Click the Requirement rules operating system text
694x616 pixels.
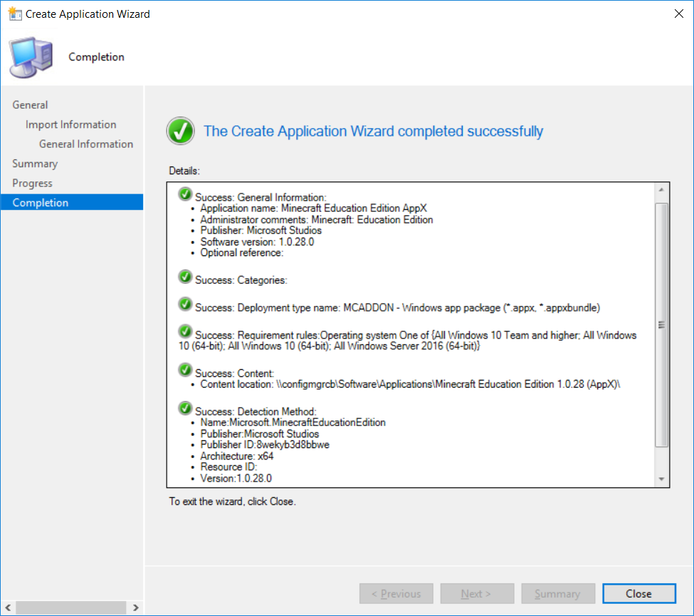(408, 341)
